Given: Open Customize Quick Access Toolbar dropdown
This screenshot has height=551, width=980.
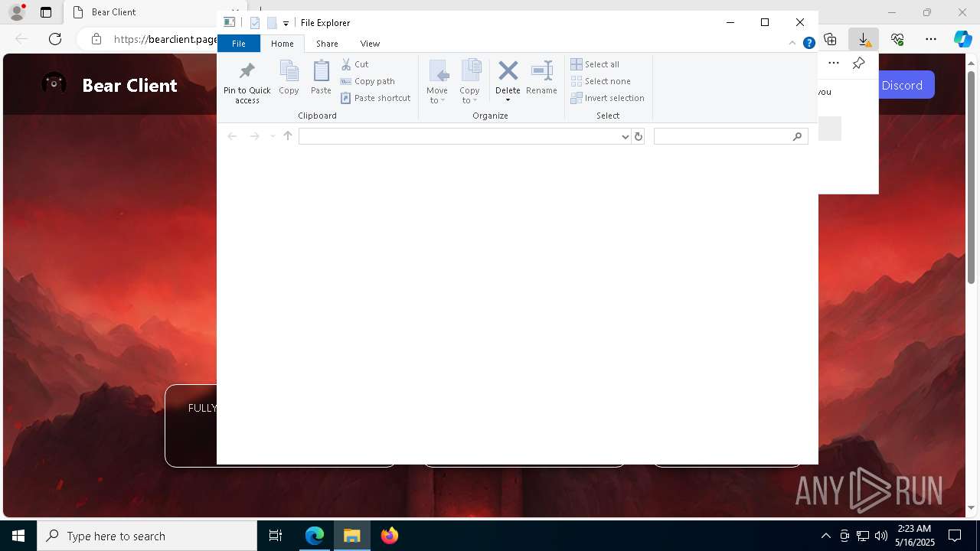Looking at the screenshot, I should (286, 23).
